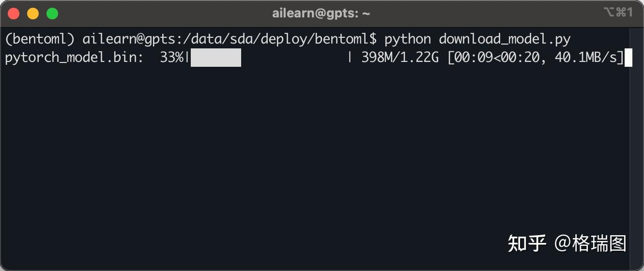
Task: Click the 40.1MB/s download speed
Action: coord(587,58)
